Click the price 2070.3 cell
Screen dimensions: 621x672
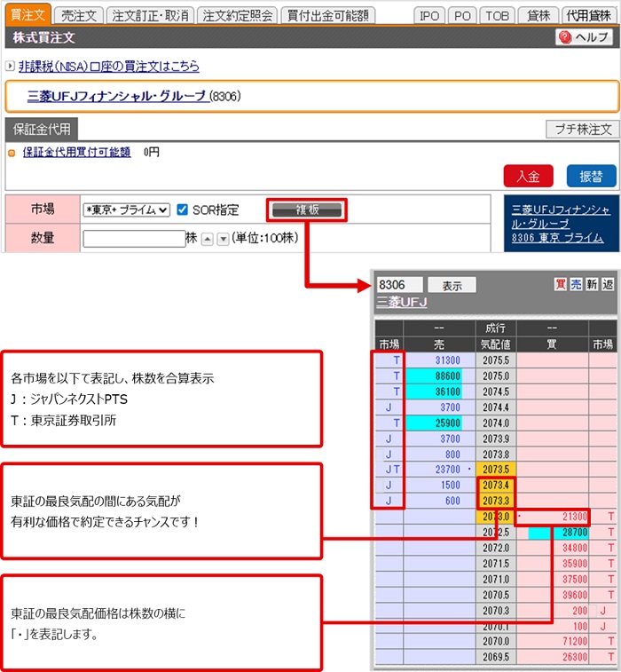click(496, 610)
